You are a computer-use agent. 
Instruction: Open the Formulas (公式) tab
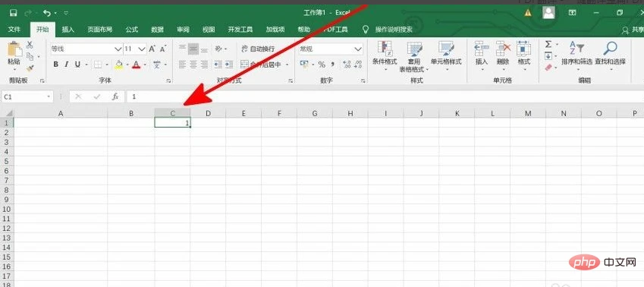click(132, 30)
